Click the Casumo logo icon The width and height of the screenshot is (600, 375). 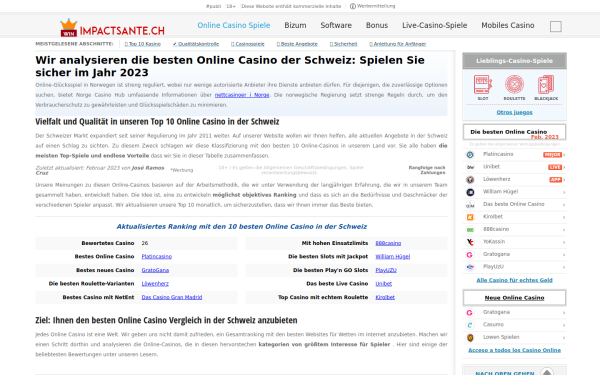pos(470,325)
